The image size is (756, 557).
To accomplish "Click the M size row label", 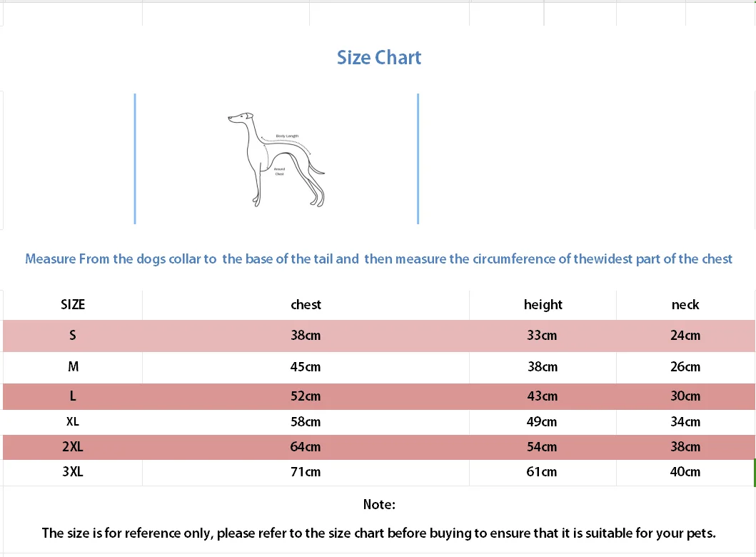I will [x=73, y=367].
